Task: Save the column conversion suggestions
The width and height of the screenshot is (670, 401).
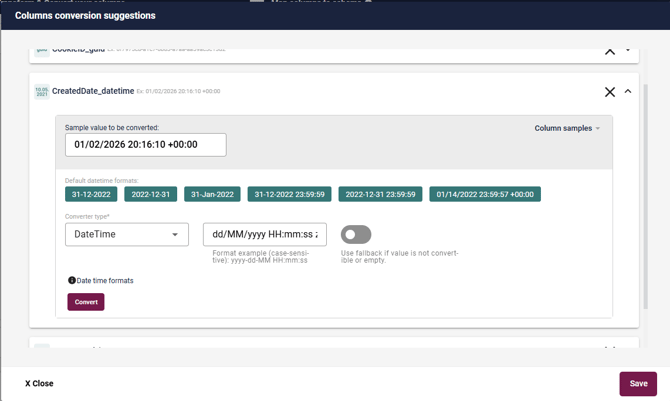Action: (x=638, y=383)
